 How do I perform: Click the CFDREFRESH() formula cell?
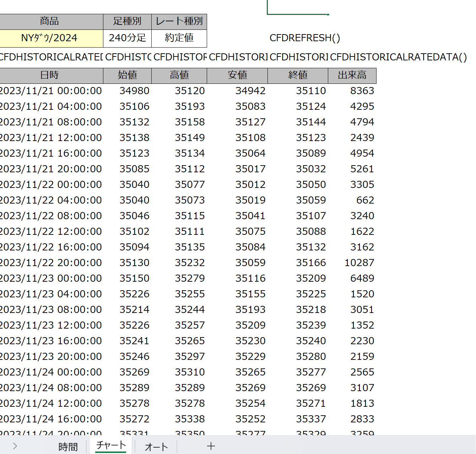(x=304, y=38)
